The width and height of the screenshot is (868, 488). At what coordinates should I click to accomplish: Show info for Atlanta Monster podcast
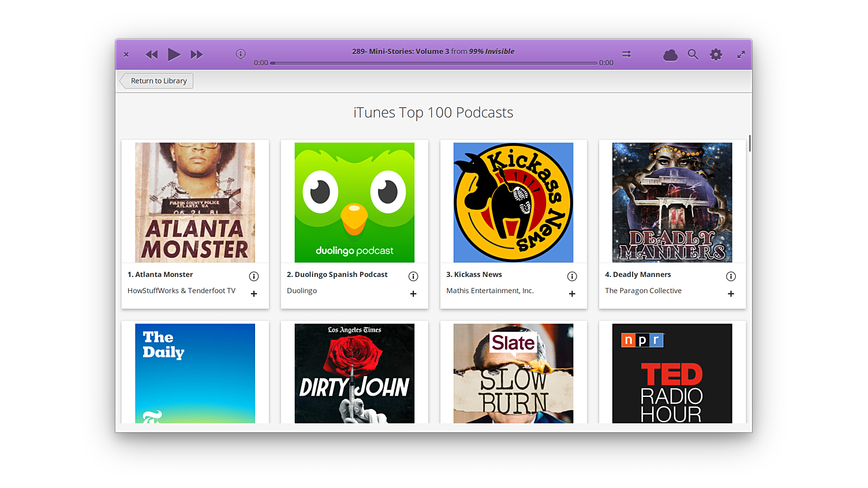254,276
